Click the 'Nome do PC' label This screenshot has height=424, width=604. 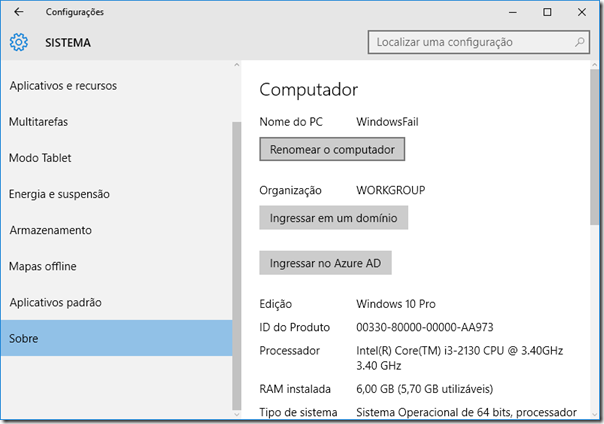[291, 122]
